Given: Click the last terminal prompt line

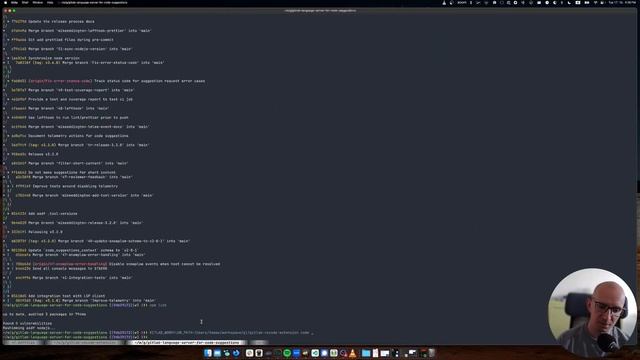Looking at the screenshot, I should click(76, 337).
